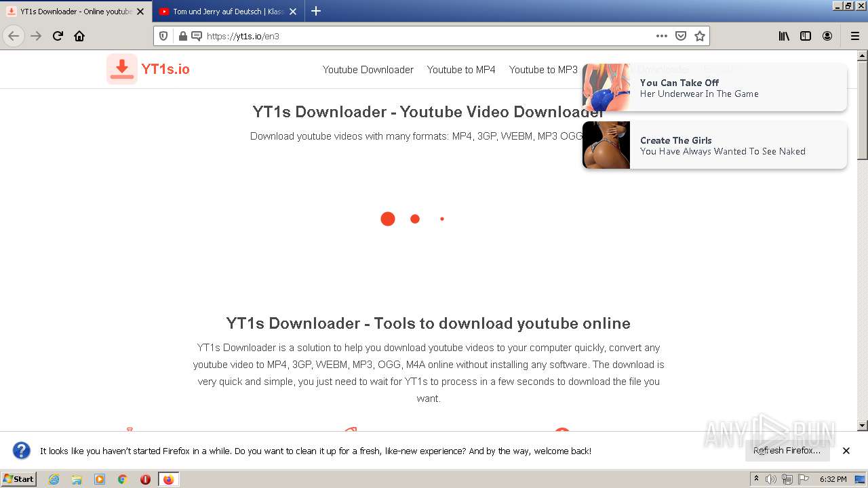Select Firefox taskbar button
The width and height of the screenshot is (868, 488).
pyautogui.click(x=168, y=479)
